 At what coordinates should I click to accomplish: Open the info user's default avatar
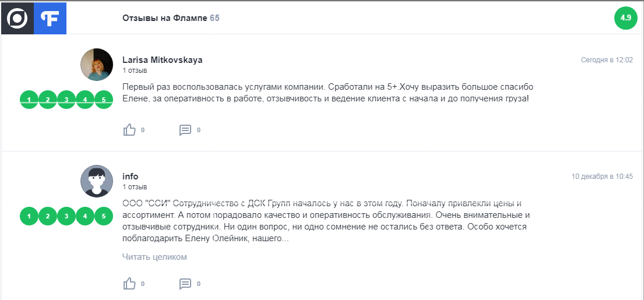click(97, 181)
